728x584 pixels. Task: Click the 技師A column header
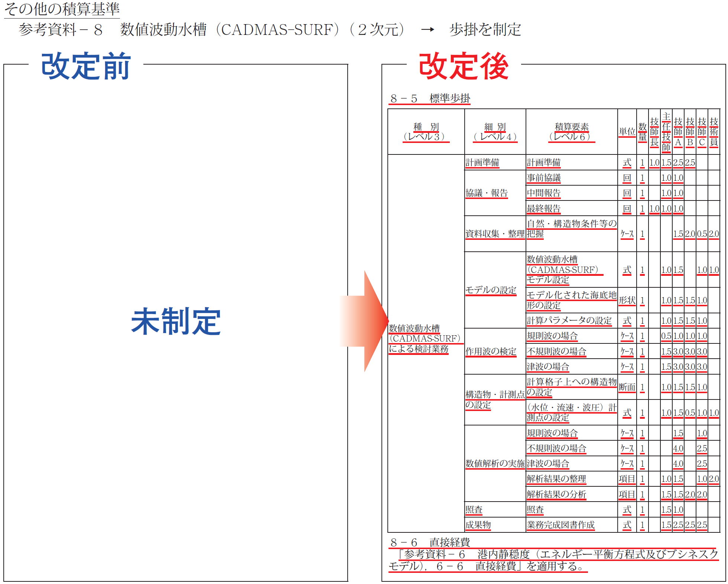[x=678, y=132]
